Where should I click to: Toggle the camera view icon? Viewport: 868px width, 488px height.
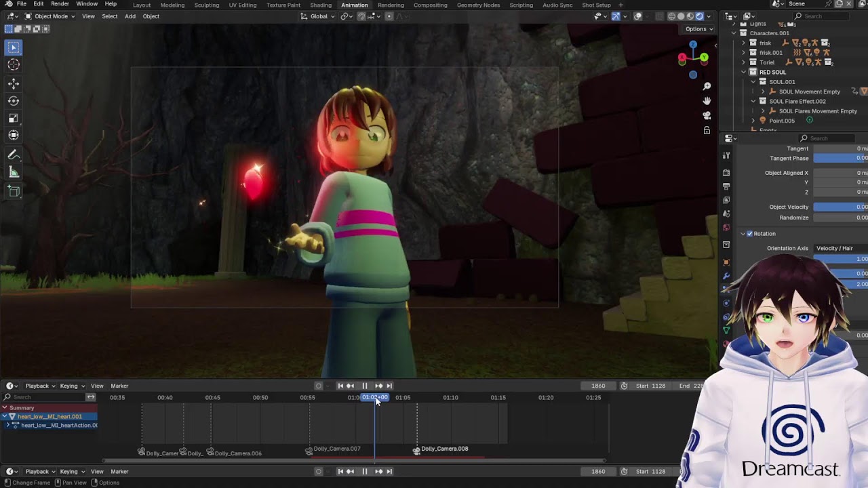click(x=707, y=115)
